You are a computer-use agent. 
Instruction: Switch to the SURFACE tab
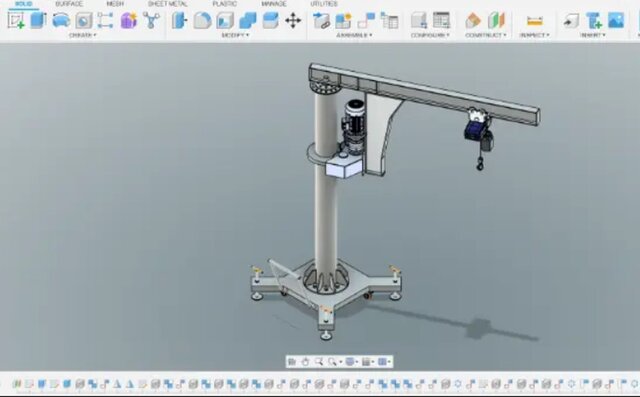[69, 4]
